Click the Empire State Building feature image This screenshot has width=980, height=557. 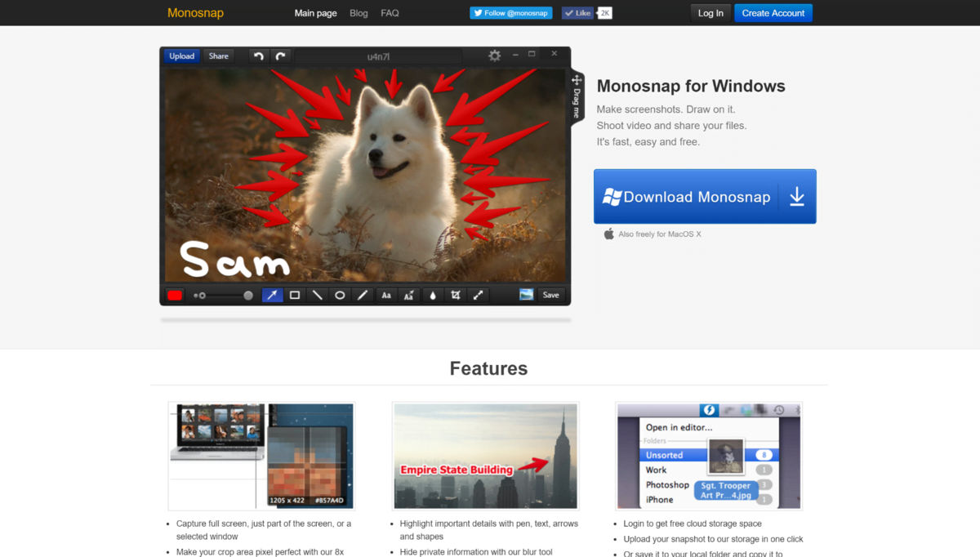coord(485,456)
